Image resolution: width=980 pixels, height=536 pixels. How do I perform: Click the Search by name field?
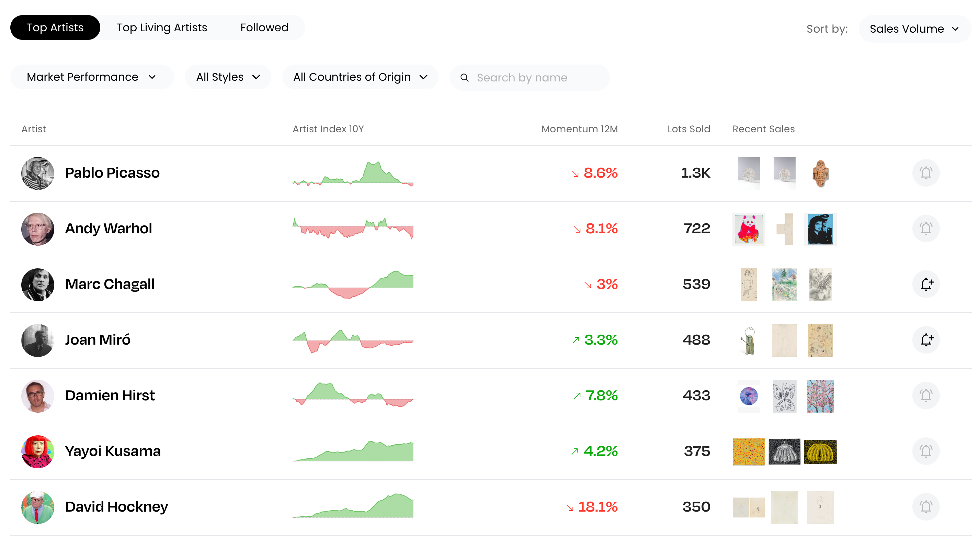point(529,78)
